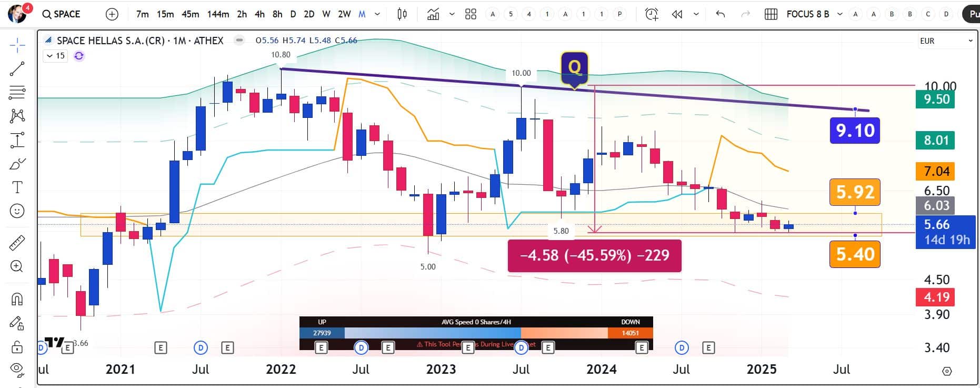Expand the collapsed 15 indicators legend
The height and width of the screenshot is (388, 980).
click(x=55, y=56)
